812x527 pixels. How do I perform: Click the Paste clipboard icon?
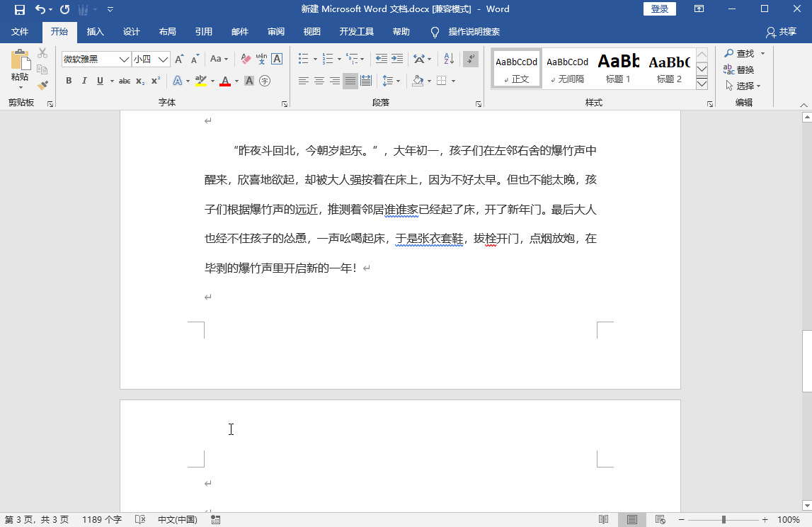[x=21, y=60]
